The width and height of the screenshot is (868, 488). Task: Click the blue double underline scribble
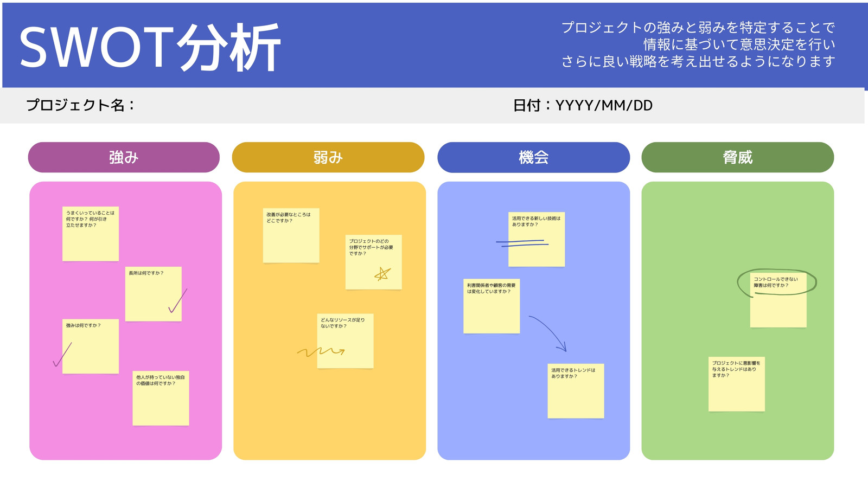522,243
